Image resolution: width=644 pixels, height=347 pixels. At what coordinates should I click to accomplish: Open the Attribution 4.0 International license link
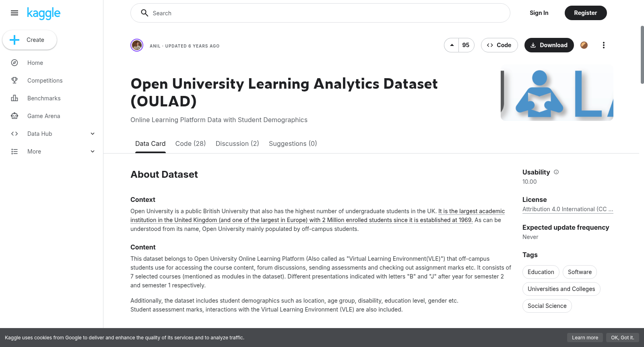(x=568, y=209)
